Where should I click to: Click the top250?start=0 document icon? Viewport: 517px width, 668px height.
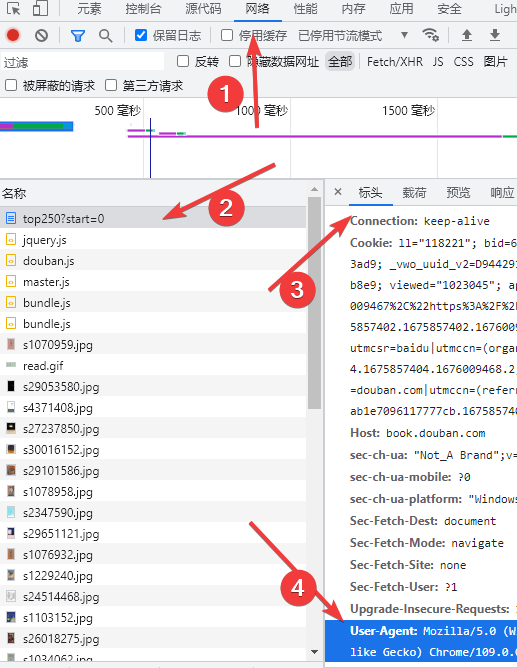point(11,219)
